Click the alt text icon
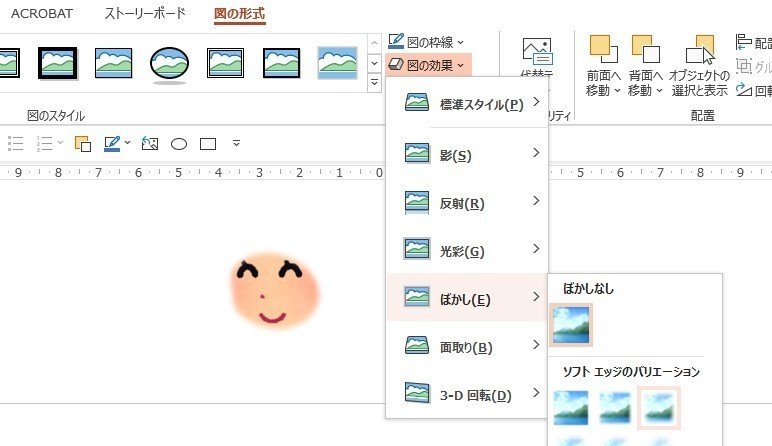 tap(537, 52)
